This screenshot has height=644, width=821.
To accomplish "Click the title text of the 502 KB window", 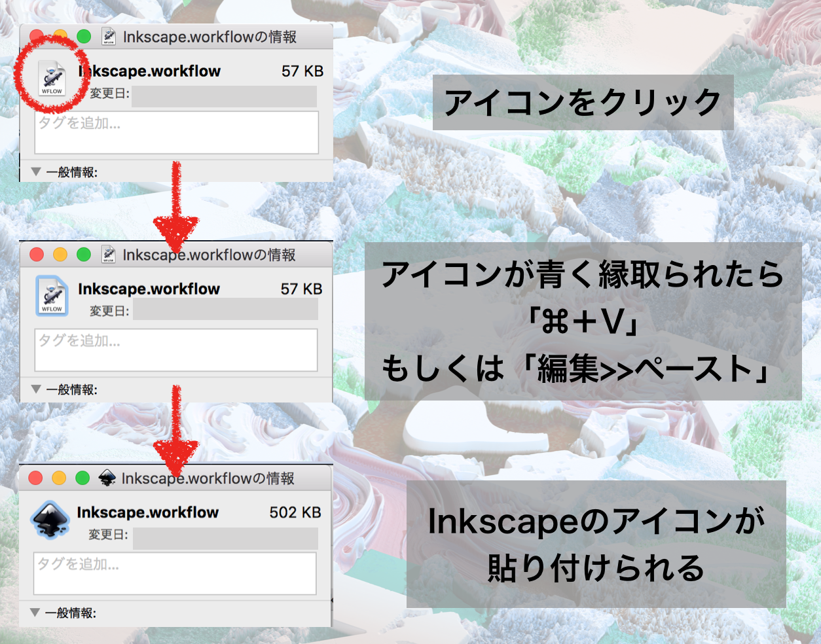I will 208,478.
